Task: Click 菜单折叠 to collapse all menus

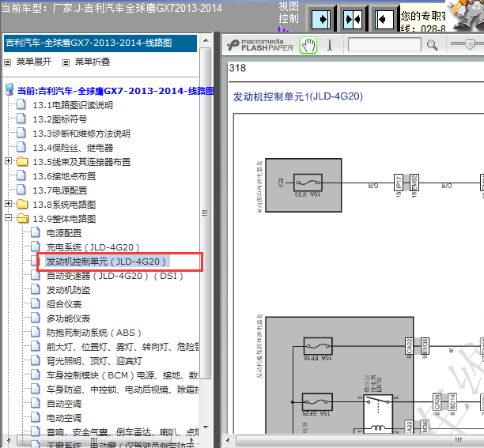Action: coord(93,62)
